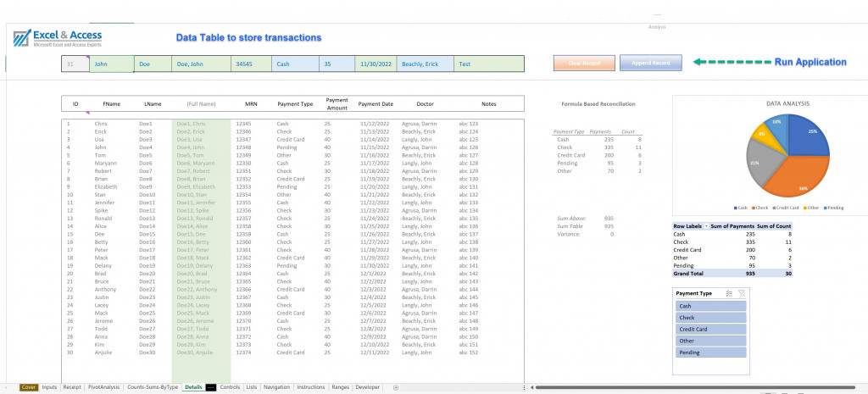The width and height of the screenshot is (868, 394).
Task: Select the last name entry field Doe
Action: coord(153,64)
